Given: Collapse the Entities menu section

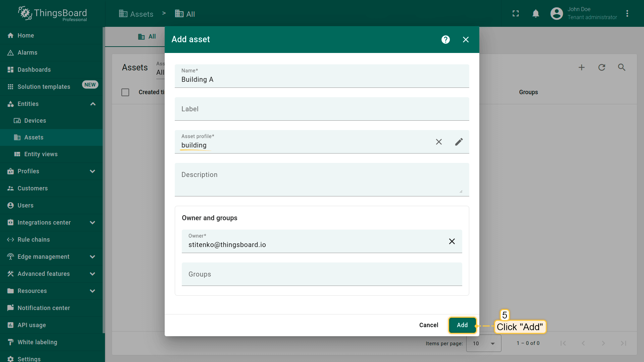Looking at the screenshot, I should click(x=93, y=104).
